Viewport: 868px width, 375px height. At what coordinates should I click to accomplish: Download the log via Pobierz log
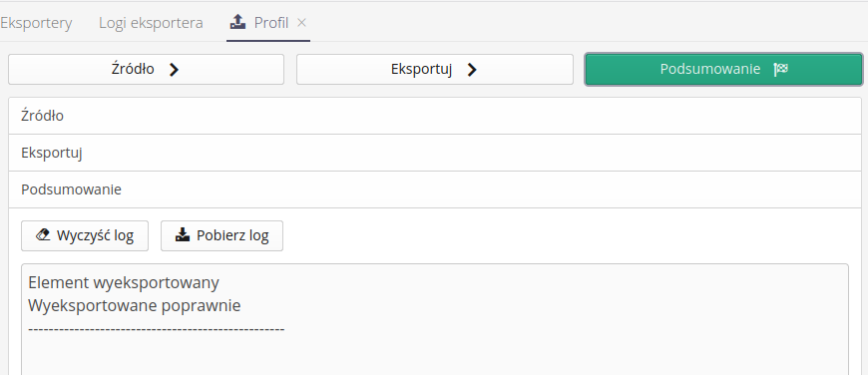click(221, 235)
